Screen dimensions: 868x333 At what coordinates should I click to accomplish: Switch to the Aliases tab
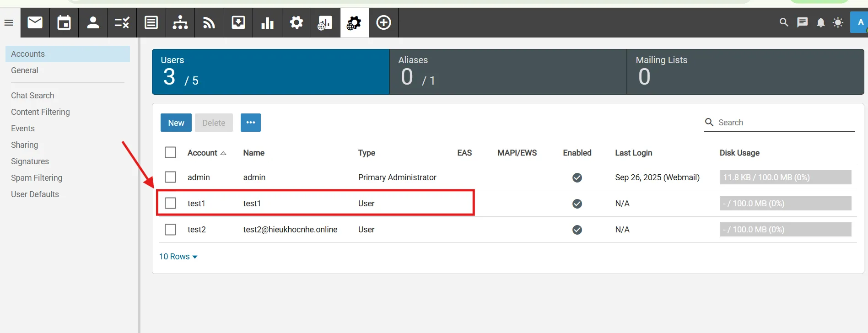(507, 72)
